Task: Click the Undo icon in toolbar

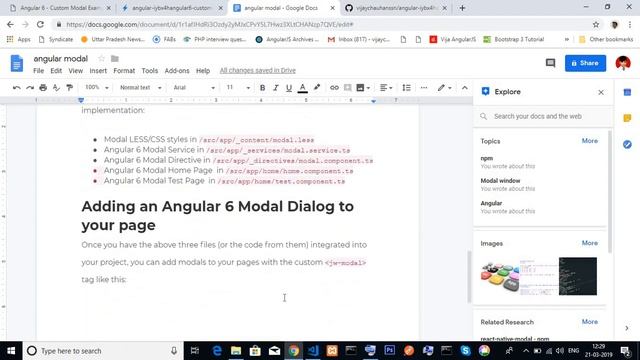Action: [16, 88]
